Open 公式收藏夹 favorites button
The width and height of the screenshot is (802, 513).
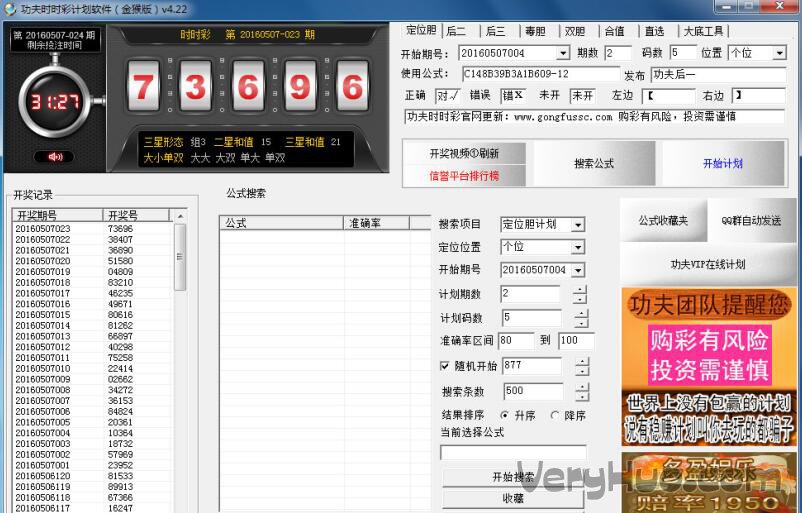664,220
